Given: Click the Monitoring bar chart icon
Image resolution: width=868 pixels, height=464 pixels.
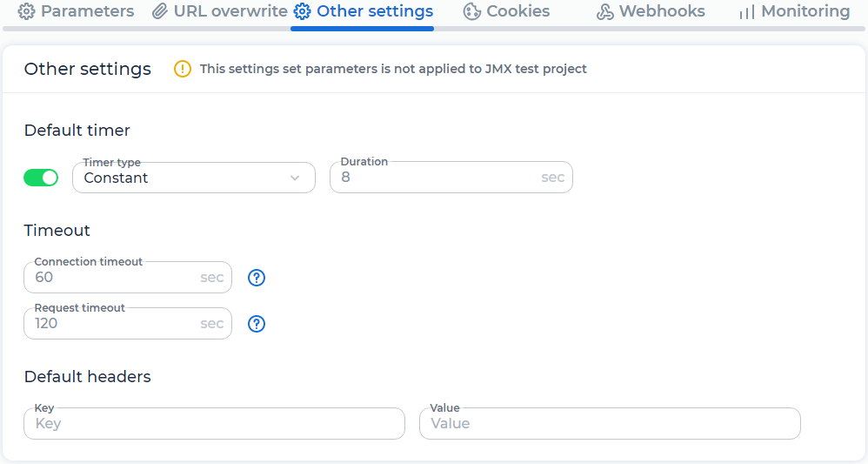Looking at the screenshot, I should point(747,11).
